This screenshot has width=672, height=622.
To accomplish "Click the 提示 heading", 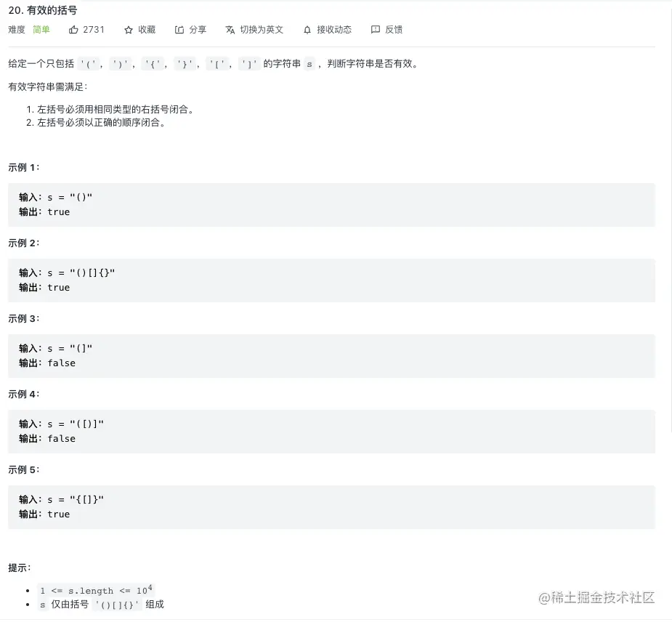I will click(x=20, y=568).
